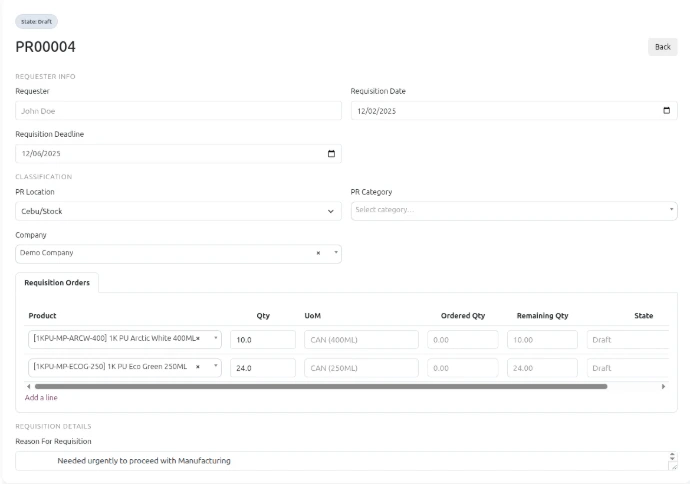Select the Requisition Orders tab

pos(57,283)
